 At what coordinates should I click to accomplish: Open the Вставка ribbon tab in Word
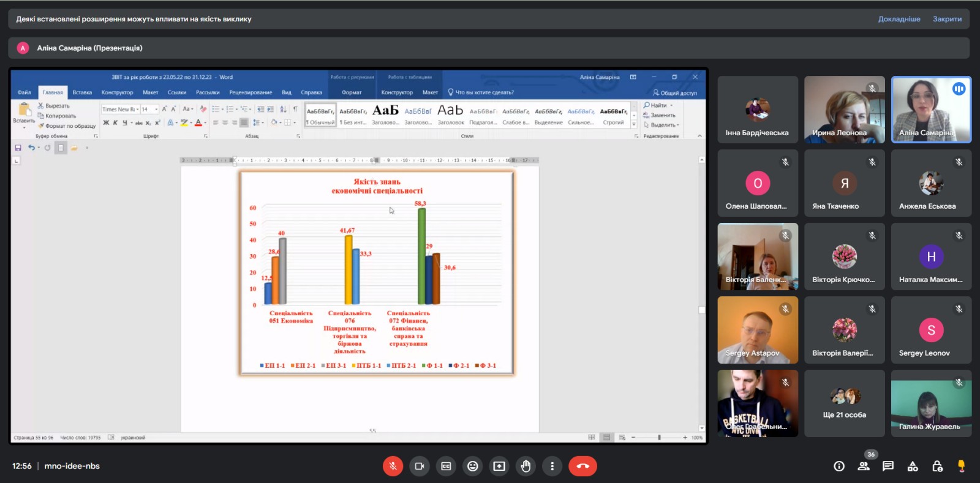click(x=82, y=92)
